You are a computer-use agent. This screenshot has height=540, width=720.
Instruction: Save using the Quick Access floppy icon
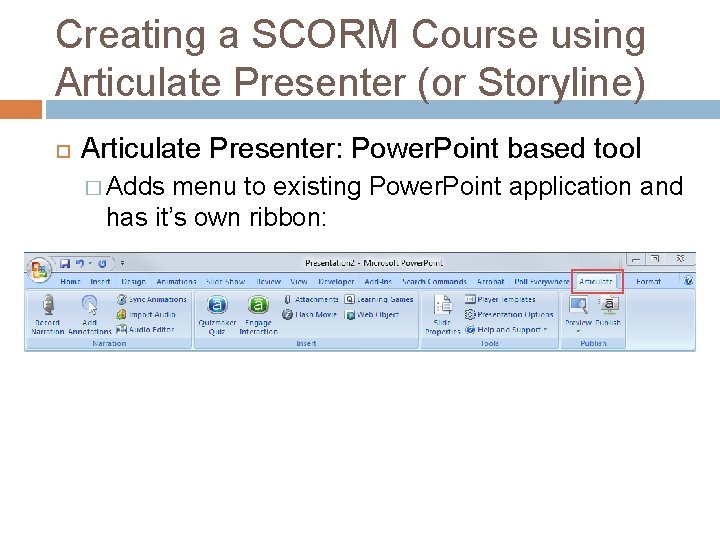(x=65, y=264)
